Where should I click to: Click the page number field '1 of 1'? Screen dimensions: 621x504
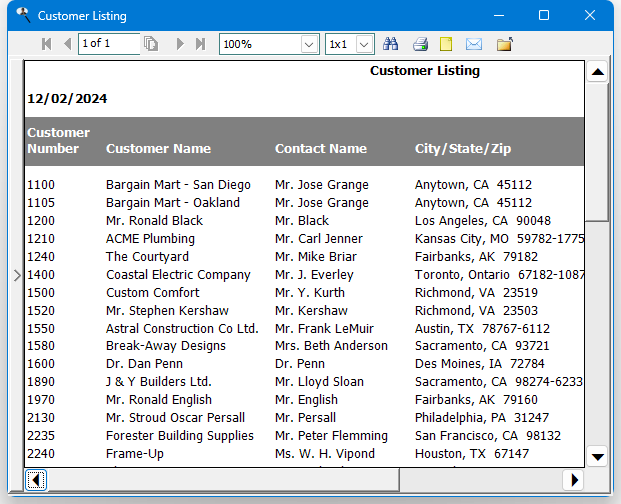tap(109, 44)
